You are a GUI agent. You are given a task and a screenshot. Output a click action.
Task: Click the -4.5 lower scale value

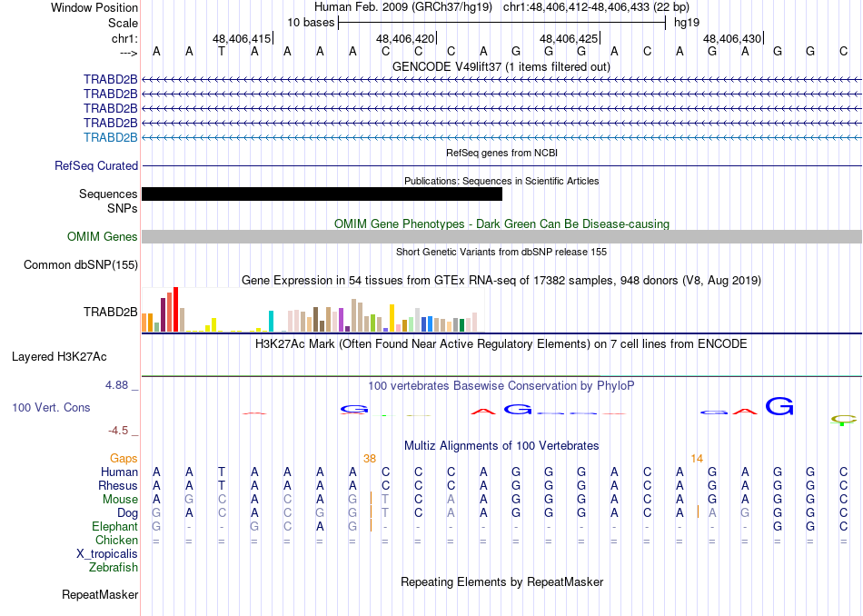click(118, 431)
